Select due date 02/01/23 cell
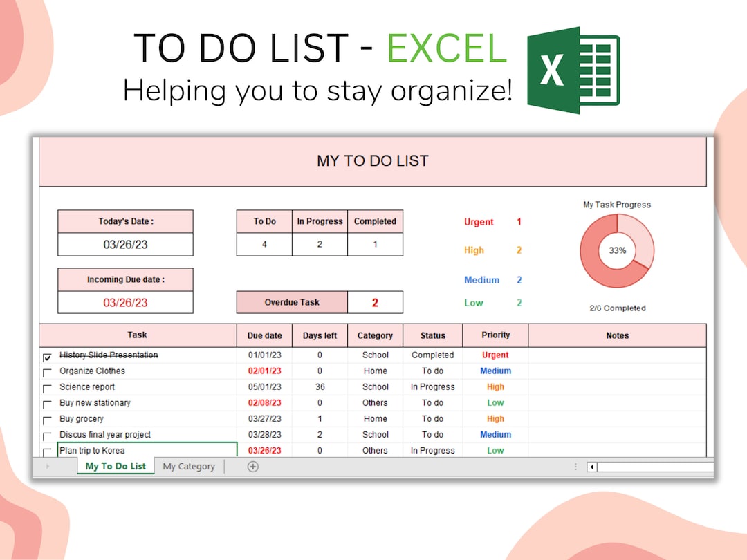This screenshot has height=560, width=747. (x=264, y=371)
